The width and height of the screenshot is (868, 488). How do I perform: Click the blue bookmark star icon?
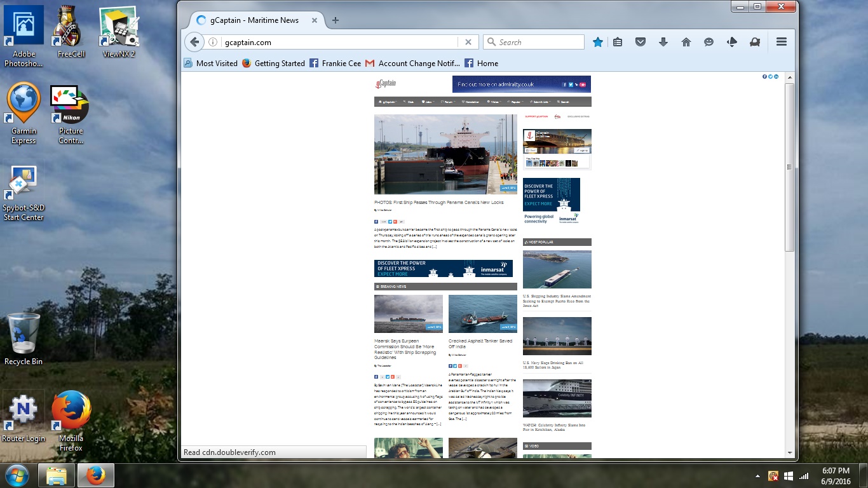click(x=597, y=42)
